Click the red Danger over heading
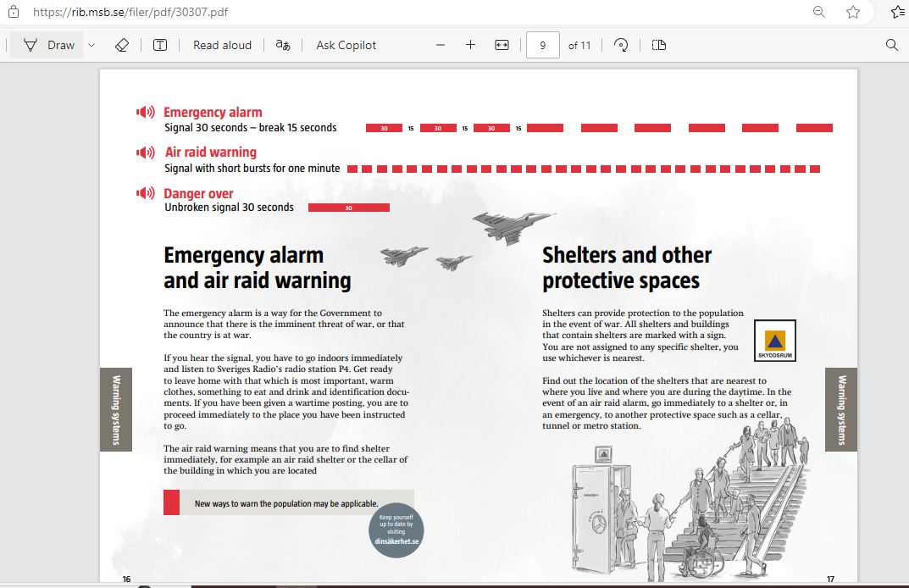This screenshot has width=909, height=588. coord(198,194)
